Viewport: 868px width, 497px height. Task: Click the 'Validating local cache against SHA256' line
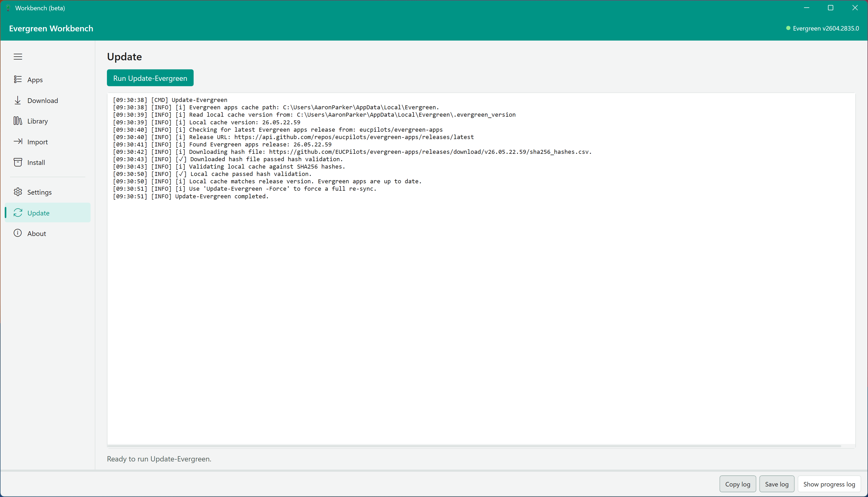pos(229,166)
